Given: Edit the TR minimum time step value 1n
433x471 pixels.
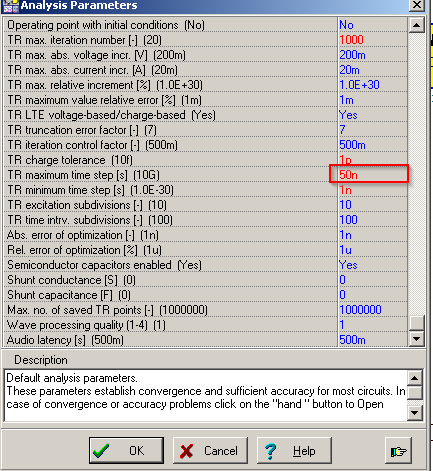Looking at the screenshot, I should tap(372, 190).
